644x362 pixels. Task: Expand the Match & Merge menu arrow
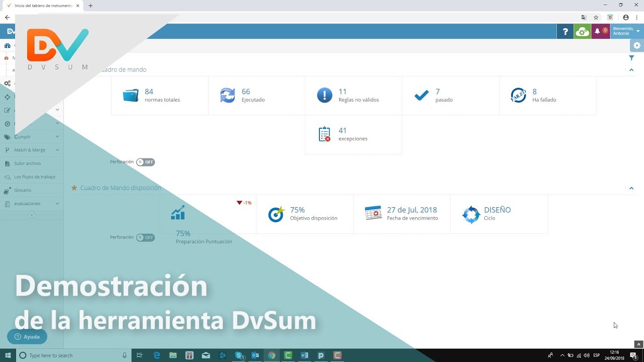(57, 150)
